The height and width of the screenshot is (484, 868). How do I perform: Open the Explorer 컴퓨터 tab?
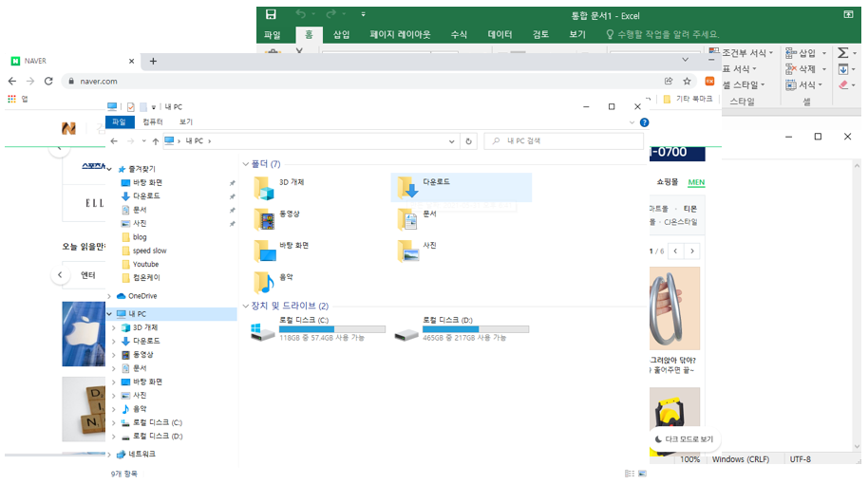pyautogui.click(x=153, y=121)
